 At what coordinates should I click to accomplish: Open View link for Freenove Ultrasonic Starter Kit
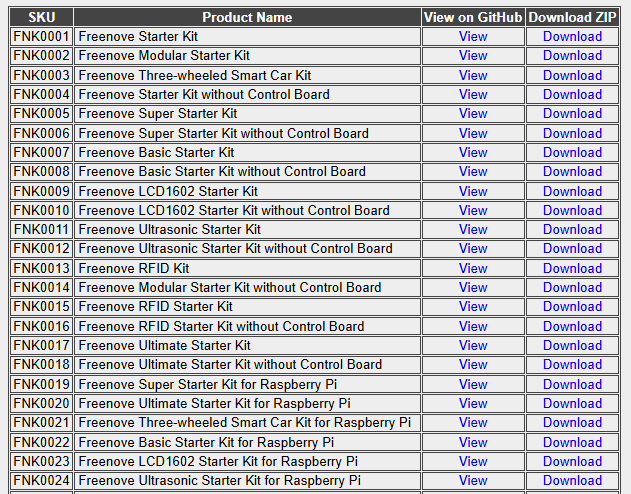473,230
